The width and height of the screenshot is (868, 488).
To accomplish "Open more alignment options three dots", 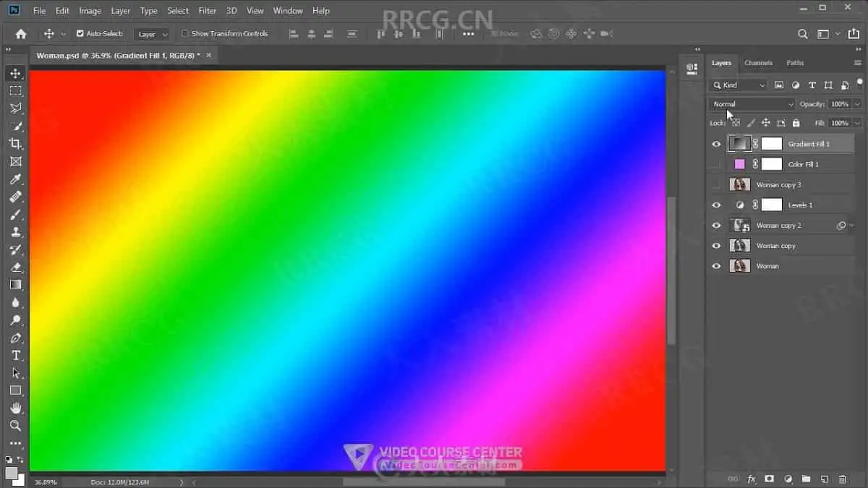I will pos(469,33).
